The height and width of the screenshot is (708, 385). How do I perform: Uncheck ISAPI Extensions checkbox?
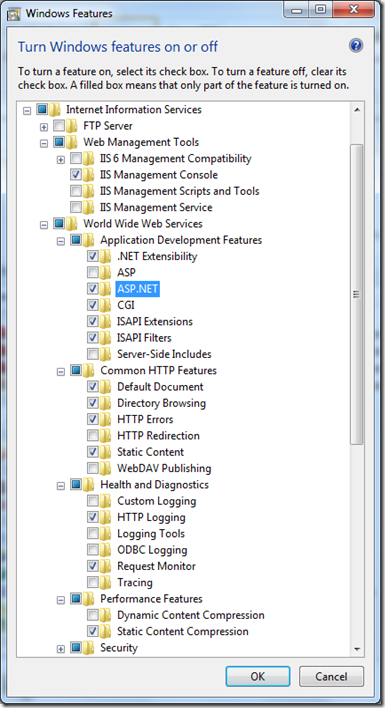pos(93,321)
